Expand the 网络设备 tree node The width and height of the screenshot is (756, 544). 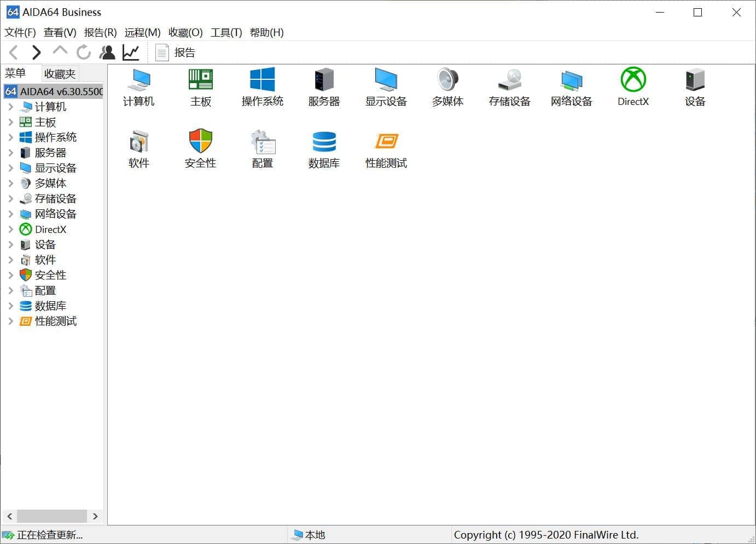pos(11,214)
